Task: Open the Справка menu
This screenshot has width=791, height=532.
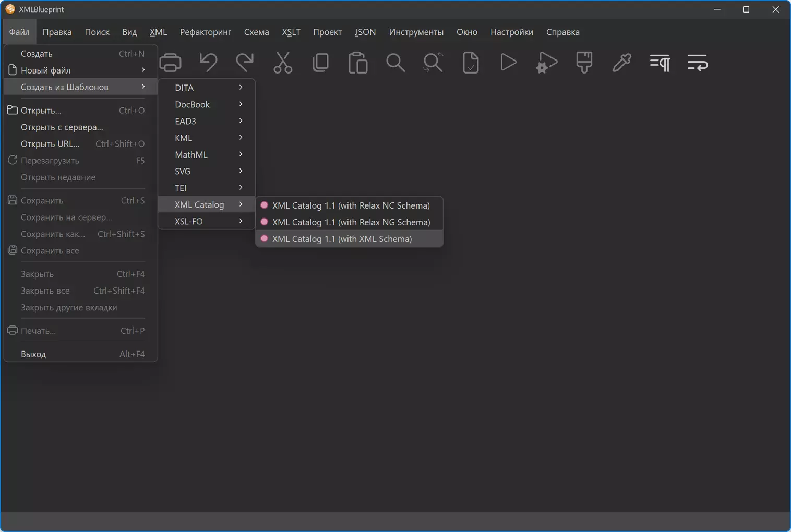Action: 563,32
